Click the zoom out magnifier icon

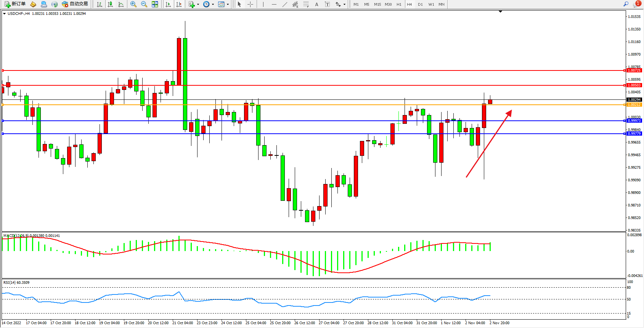pyautogui.click(x=144, y=4)
